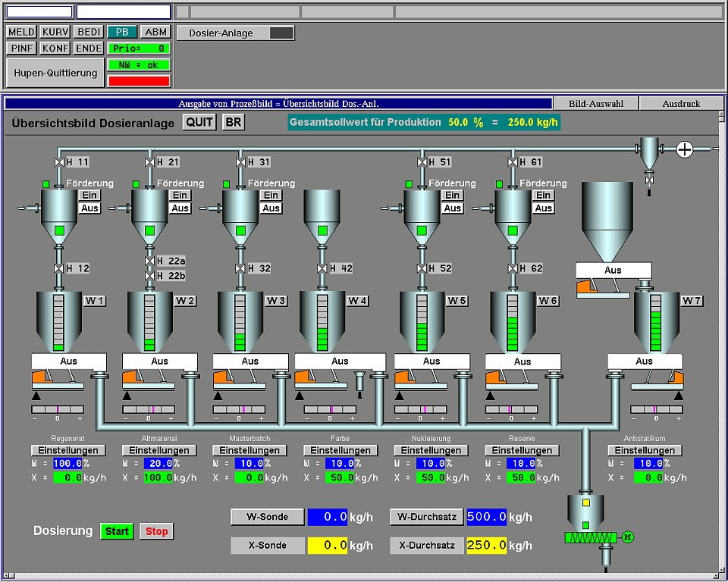This screenshot has width=728, height=582.
Task: Click the W-Durchsatz value field
Action: pos(486,517)
